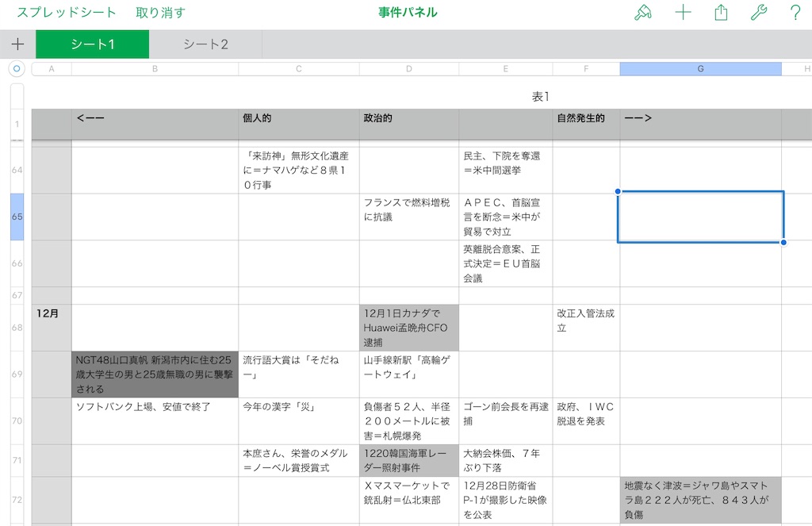Add a new sheet with the plus tab
Image resolution: width=812 pixels, height=526 pixels.
click(x=17, y=45)
